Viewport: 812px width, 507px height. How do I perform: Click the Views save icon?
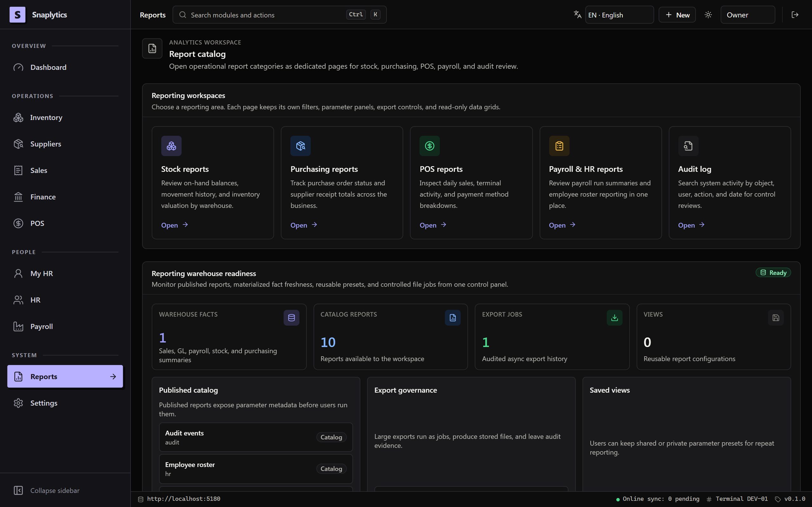tap(776, 318)
